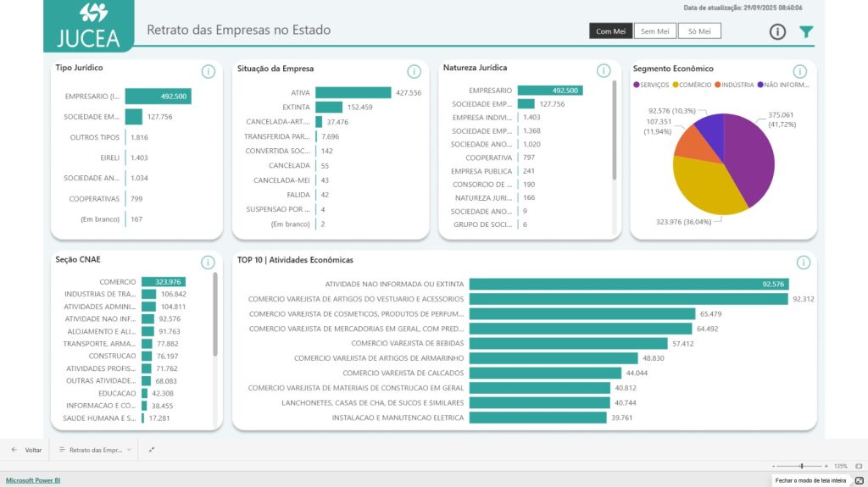
Task: Click the JUCEA logo
Action: (88, 25)
